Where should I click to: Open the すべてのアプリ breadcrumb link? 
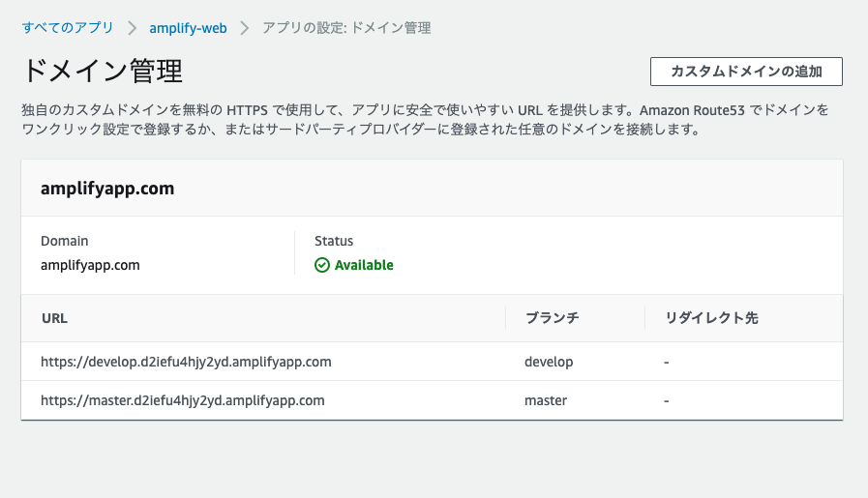pyautogui.click(x=67, y=28)
